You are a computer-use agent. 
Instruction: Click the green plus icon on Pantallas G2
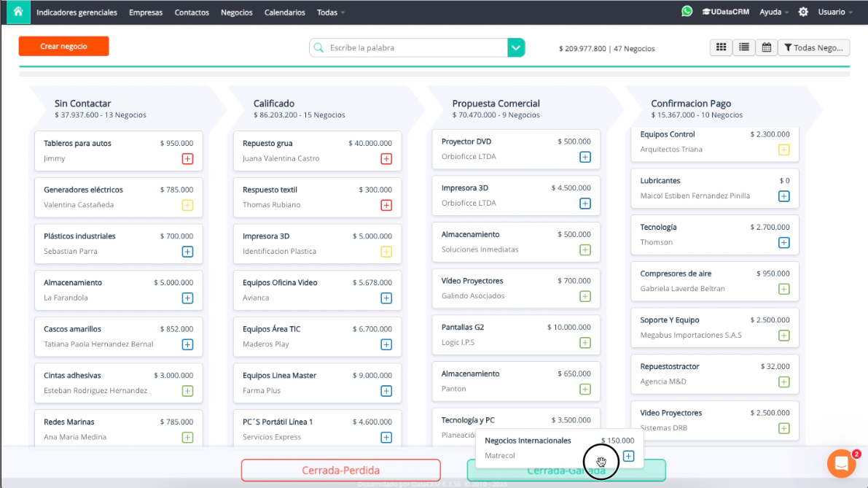point(584,343)
